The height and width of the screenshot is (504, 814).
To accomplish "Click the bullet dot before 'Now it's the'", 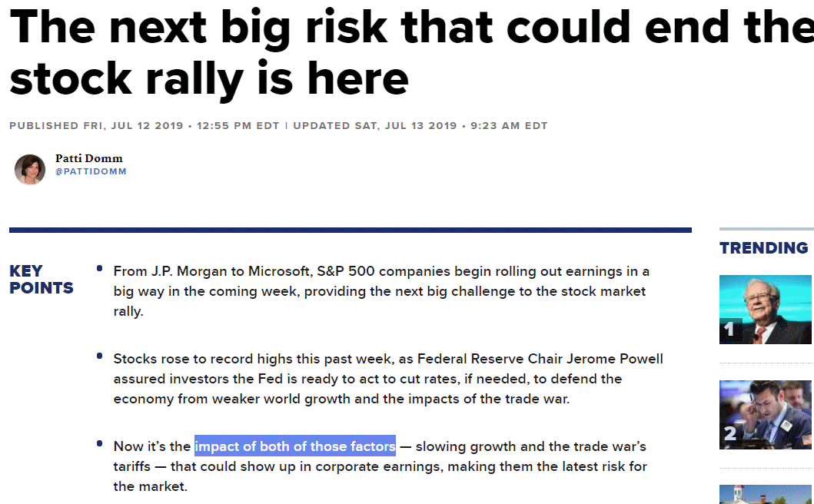I will coord(100,443).
